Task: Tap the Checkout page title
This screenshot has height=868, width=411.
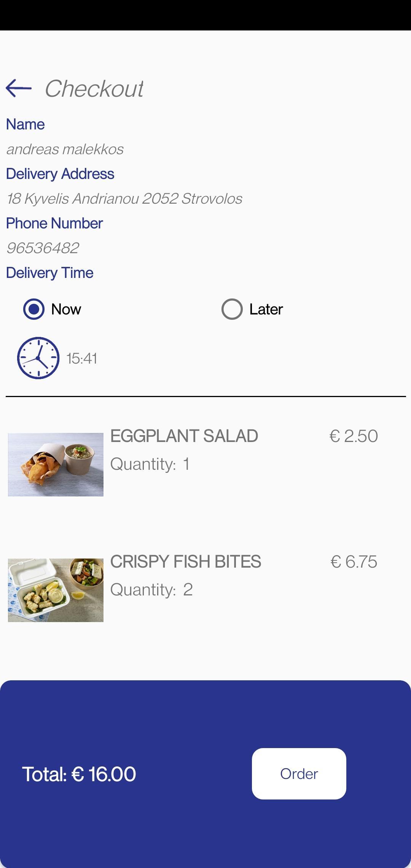Action: click(94, 89)
